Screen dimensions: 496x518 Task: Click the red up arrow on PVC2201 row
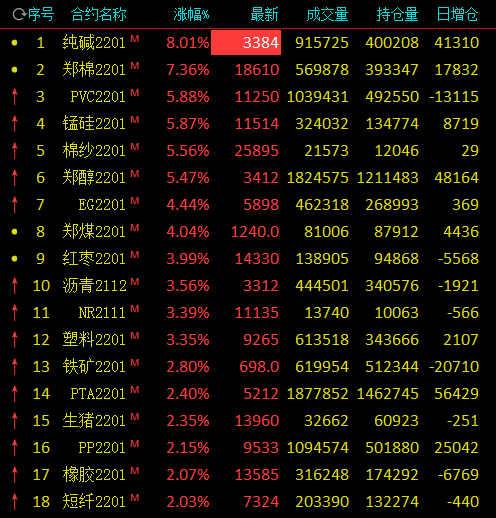[14, 97]
